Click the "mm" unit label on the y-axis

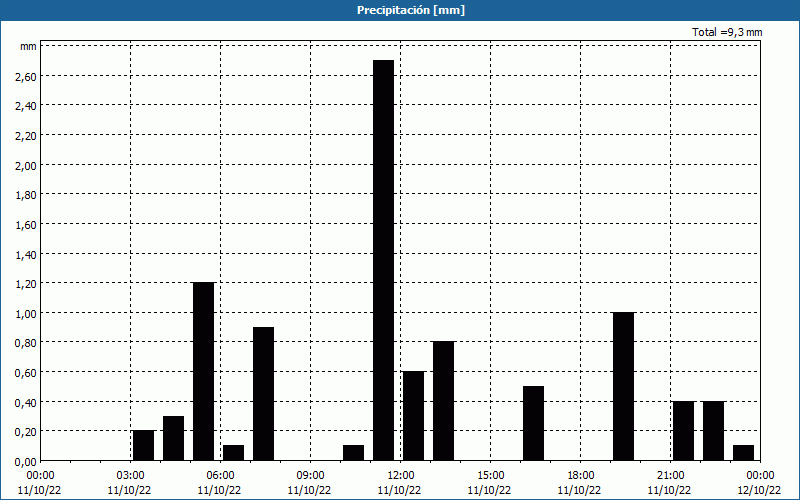28,46
